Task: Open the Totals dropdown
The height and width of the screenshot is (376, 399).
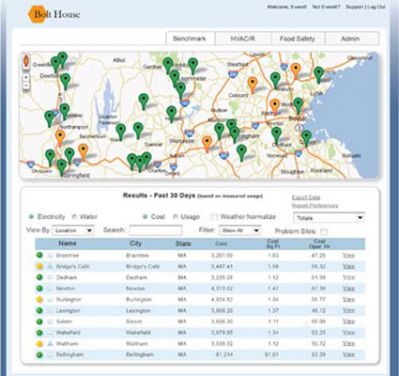Action: click(329, 218)
